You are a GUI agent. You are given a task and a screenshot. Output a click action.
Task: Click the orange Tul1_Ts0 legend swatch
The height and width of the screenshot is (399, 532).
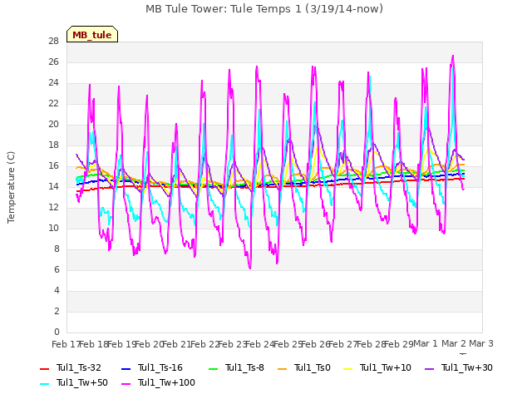[x=283, y=369]
